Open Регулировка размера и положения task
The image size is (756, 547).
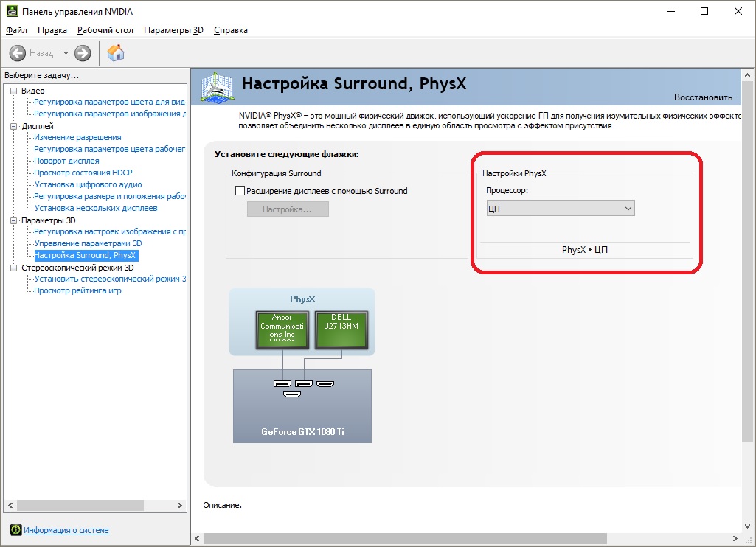coord(109,196)
